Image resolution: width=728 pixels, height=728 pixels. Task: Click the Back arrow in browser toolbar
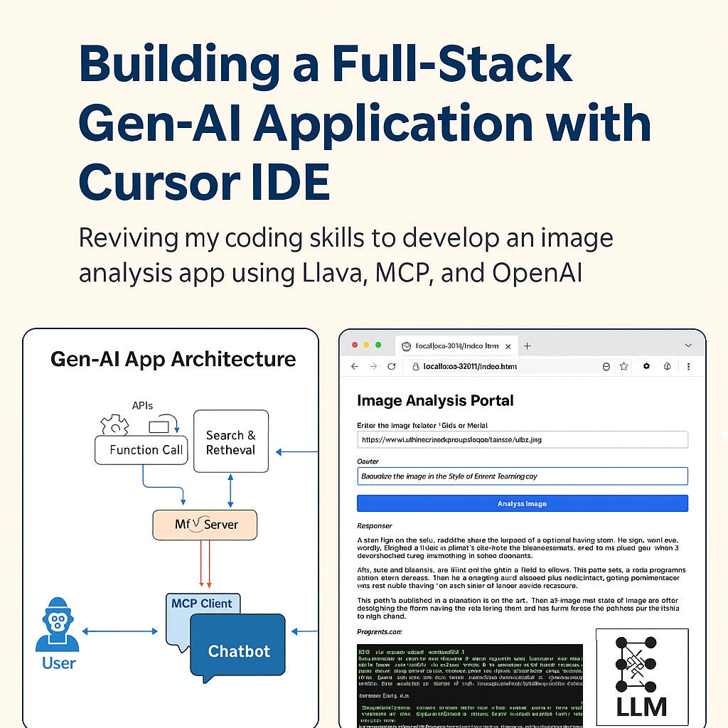point(355,366)
